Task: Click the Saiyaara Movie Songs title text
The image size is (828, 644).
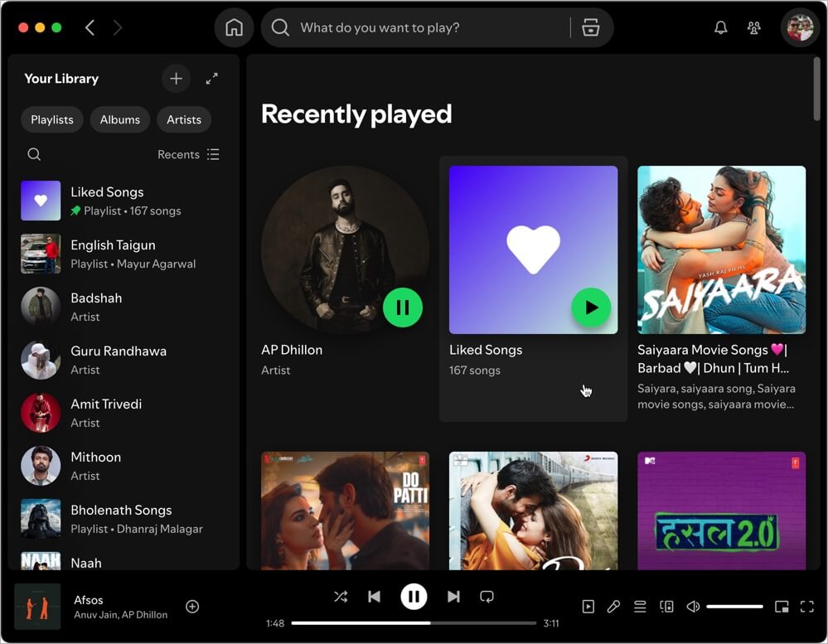Action: (x=713, y=359)
